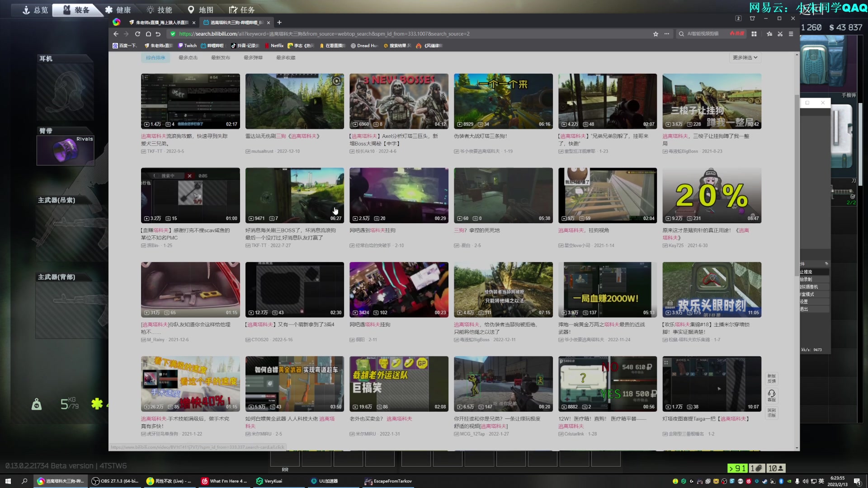Sort results by 最多收藏

coord(286,58)
